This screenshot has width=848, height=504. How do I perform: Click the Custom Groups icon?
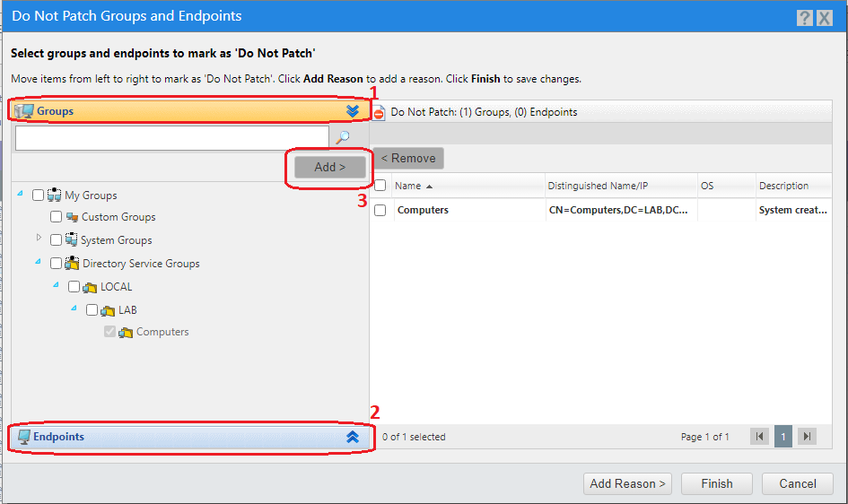(72, 217)
